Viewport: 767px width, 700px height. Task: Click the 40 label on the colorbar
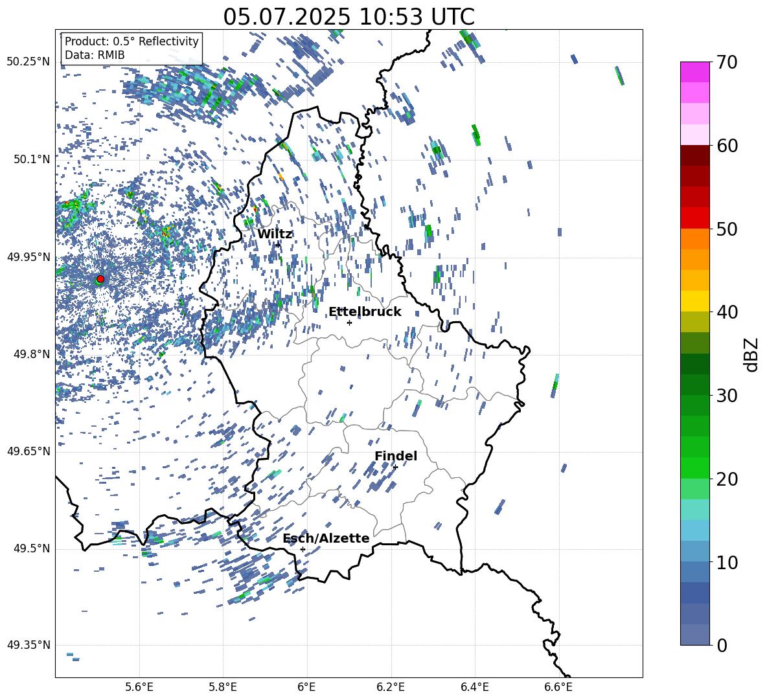pyautogui.click(x=727, y=312)
